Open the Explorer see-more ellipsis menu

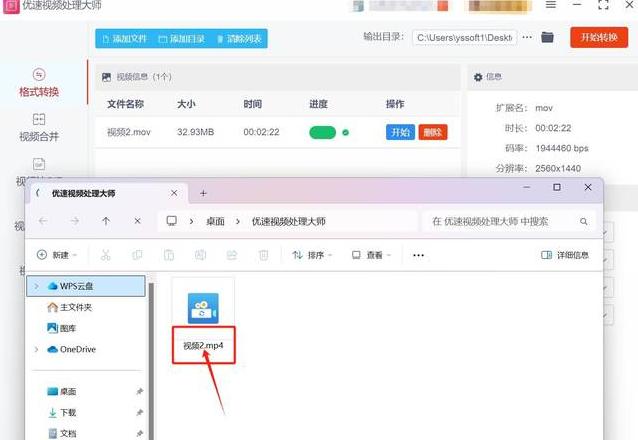(418, 255)
